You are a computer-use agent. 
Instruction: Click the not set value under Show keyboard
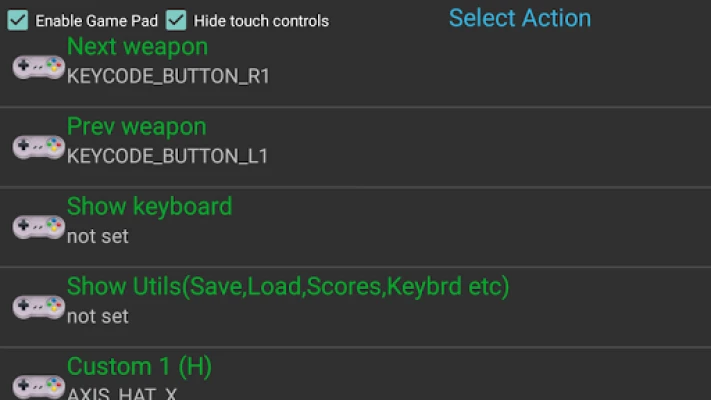(x=98, y=236)
